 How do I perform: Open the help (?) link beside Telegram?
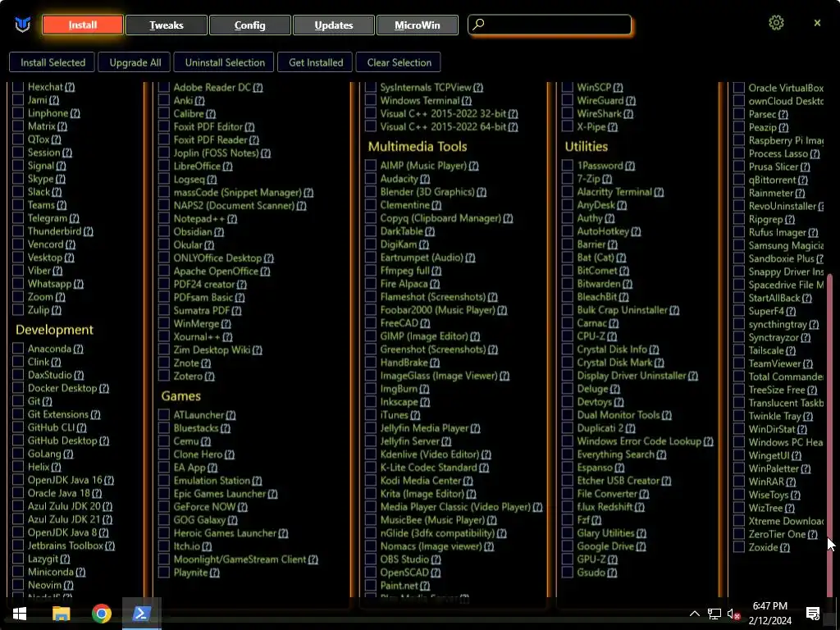(74, 218)
